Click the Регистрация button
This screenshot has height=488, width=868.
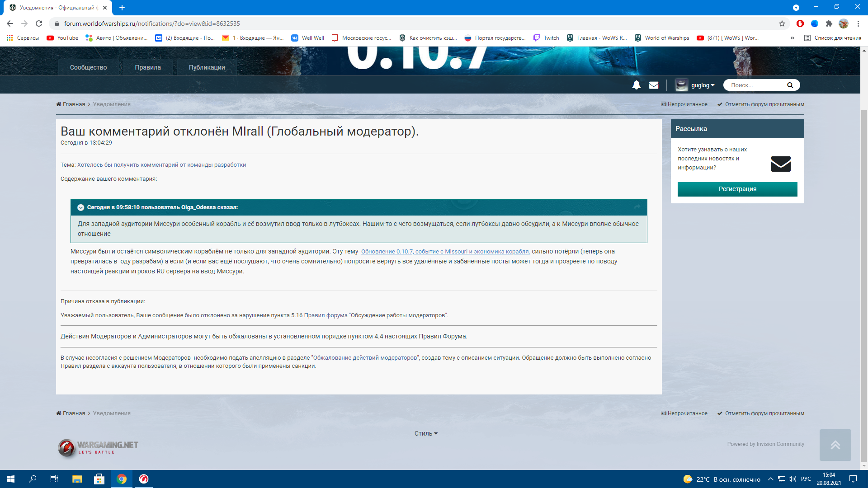coord(737,189)
